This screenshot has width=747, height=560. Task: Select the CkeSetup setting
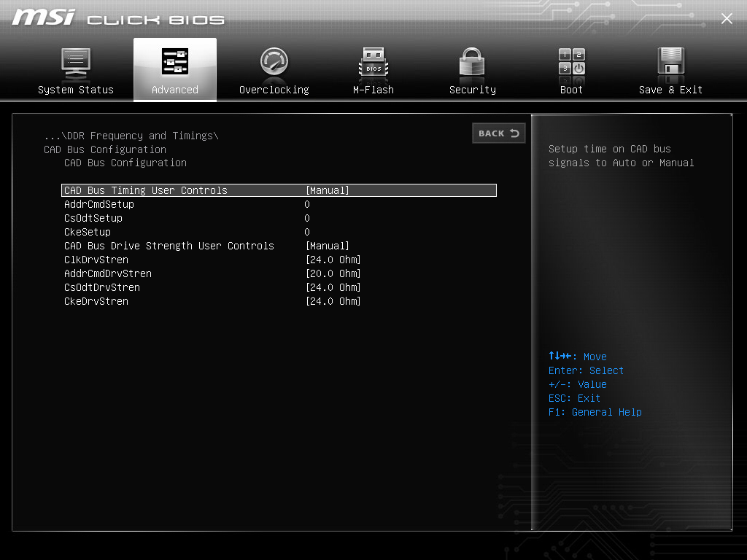pyautogui.click(x=88, y=232)
